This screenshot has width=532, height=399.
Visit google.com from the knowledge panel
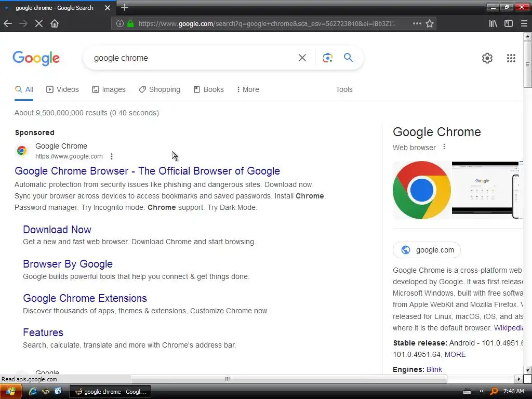point(427,250)
